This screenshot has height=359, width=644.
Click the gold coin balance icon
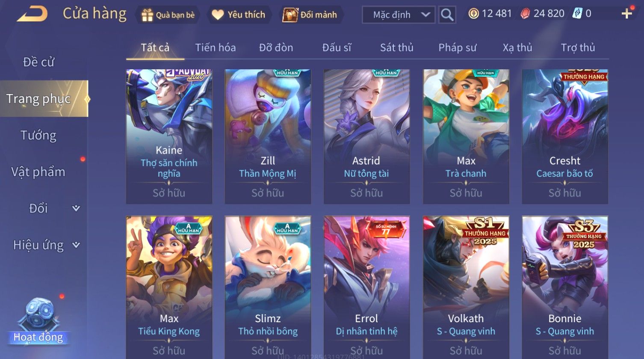click(x=473, y=14)
